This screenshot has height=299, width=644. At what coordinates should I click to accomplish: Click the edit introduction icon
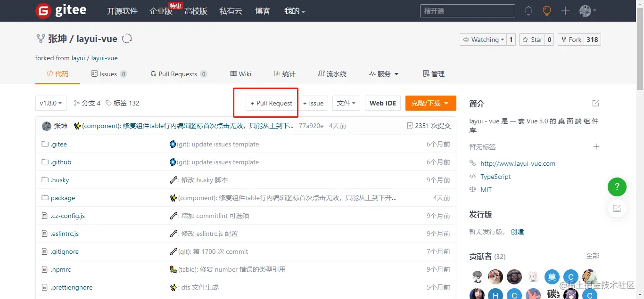[x=596, y=103]
